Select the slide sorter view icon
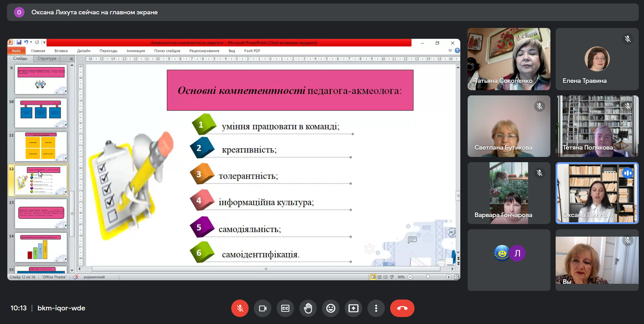Viewport: 644px width, 324px height. tap(379, 277)
